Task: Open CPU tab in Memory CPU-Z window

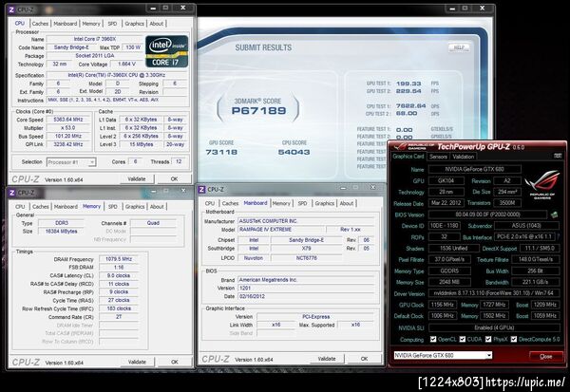Action: click(20, 206)
